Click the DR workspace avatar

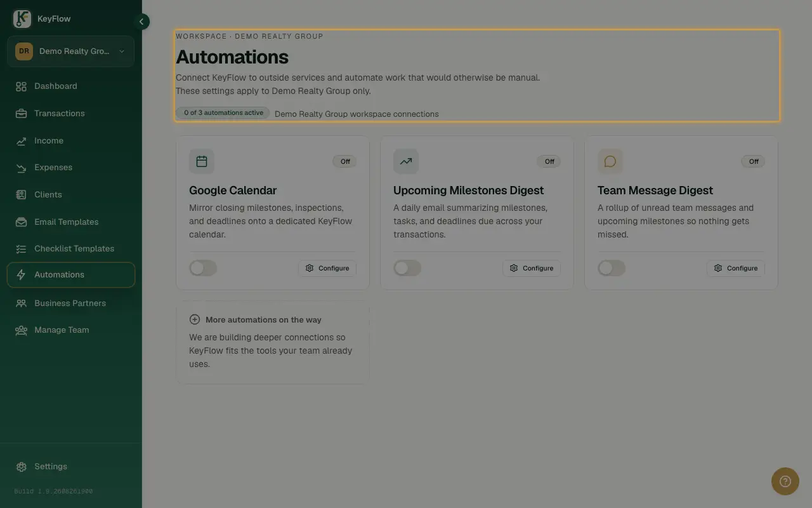[x=24, y=51]
